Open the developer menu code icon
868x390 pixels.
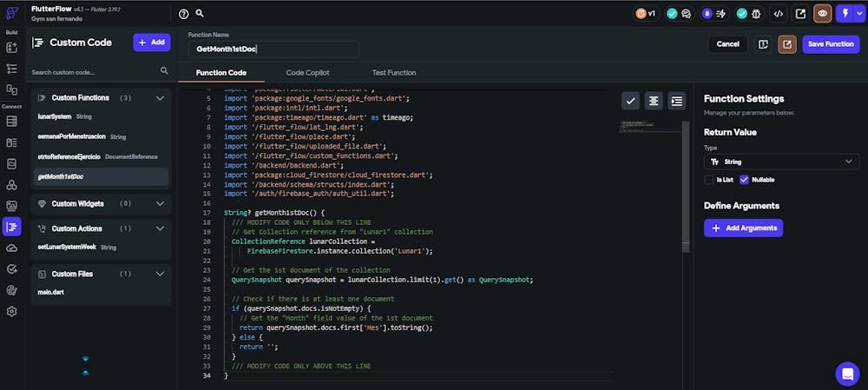click(779, 14)
